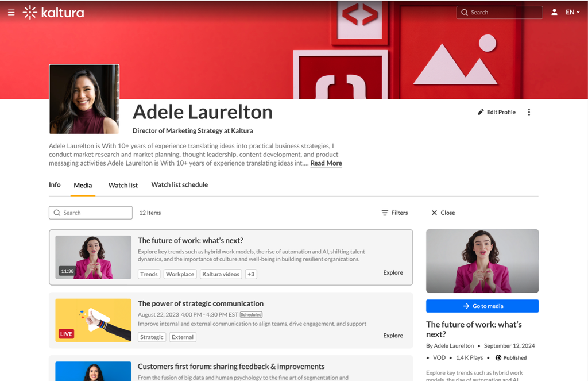Open 'The future of work' list thumbnail
588x381 pixels.
[x=94, y=257]
